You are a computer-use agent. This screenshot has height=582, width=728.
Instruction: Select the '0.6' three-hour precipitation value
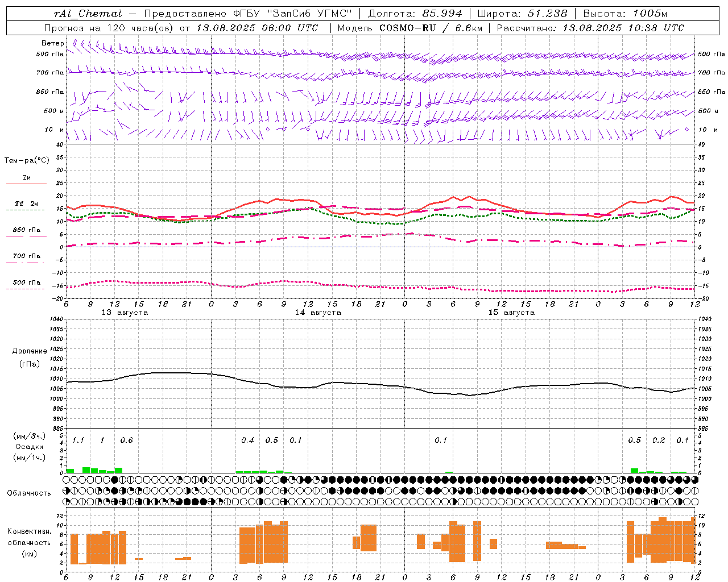pos(126,440)
